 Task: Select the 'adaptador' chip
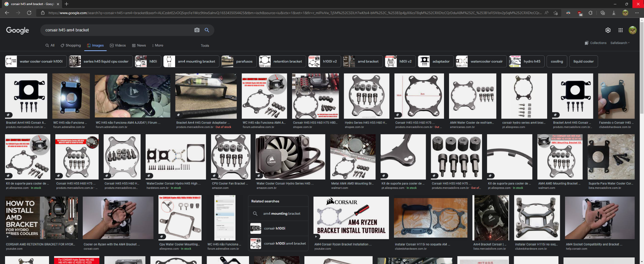pos(436,62)
